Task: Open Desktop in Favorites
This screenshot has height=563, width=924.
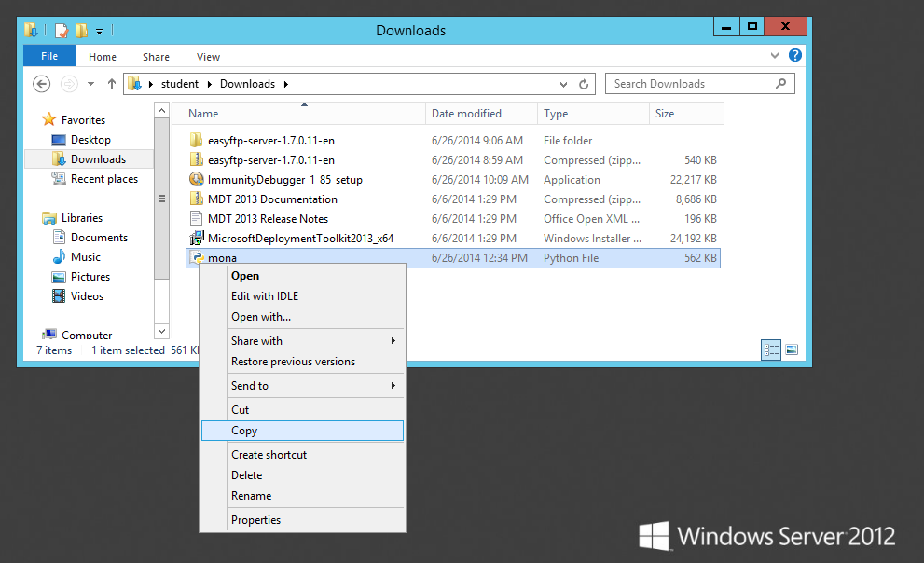Action: 90,140
